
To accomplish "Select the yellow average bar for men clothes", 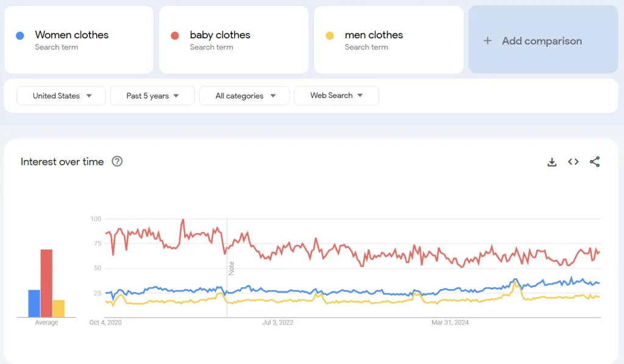I will click(58, 309).
